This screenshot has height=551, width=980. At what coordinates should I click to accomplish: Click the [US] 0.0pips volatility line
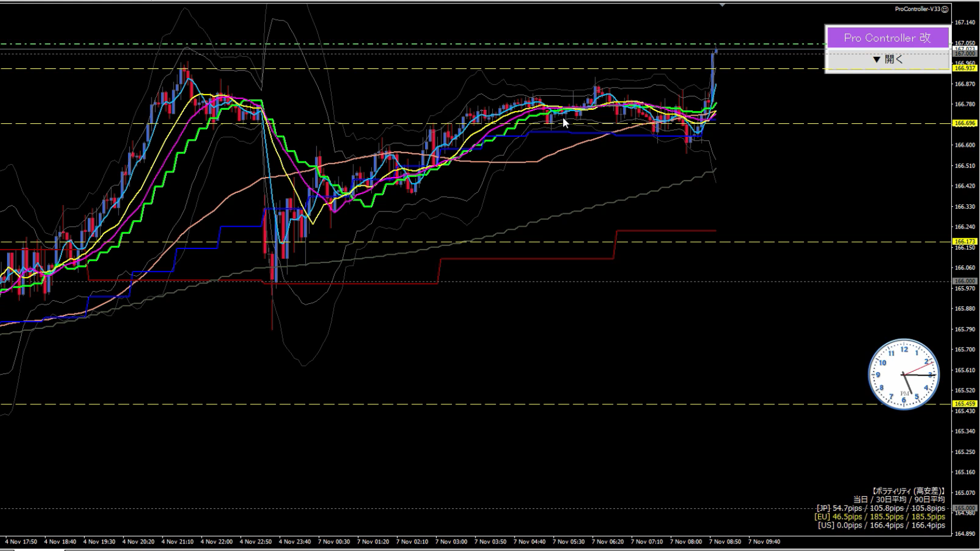881,525
